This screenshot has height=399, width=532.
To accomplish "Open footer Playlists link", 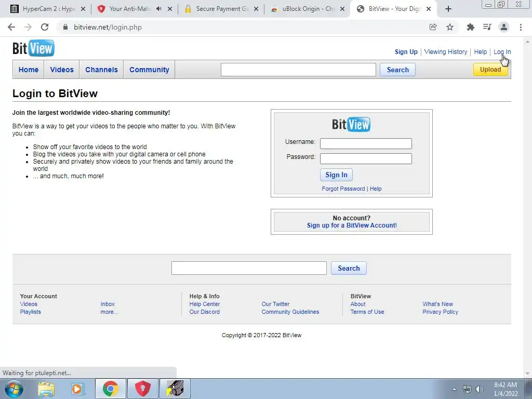I will (30, 312).
